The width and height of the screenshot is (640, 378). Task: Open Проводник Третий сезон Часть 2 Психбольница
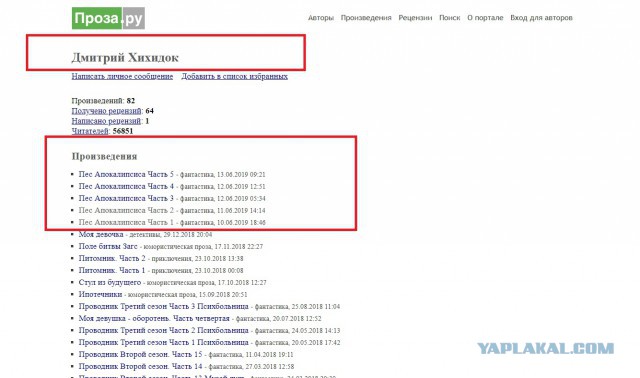pyautogui.click(x=164, y=330)
